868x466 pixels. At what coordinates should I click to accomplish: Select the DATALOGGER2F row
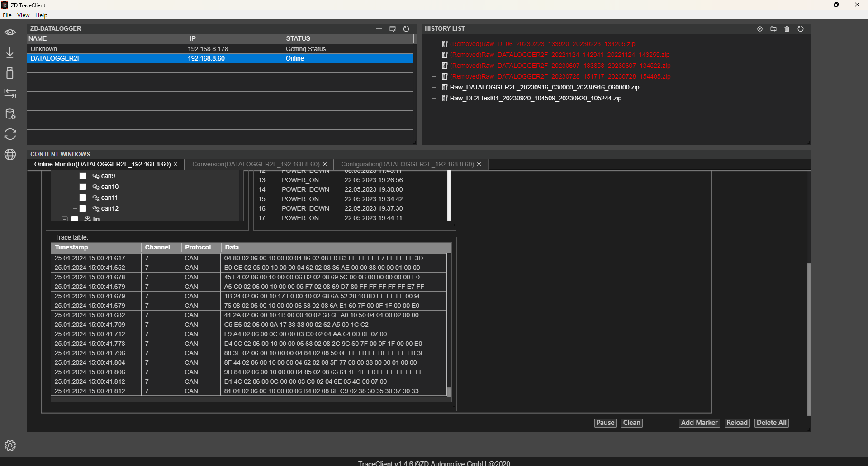tap(219, 58)
